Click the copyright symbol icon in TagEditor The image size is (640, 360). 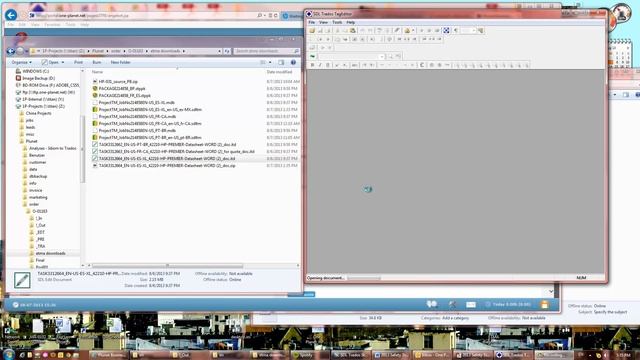[422, 65]
